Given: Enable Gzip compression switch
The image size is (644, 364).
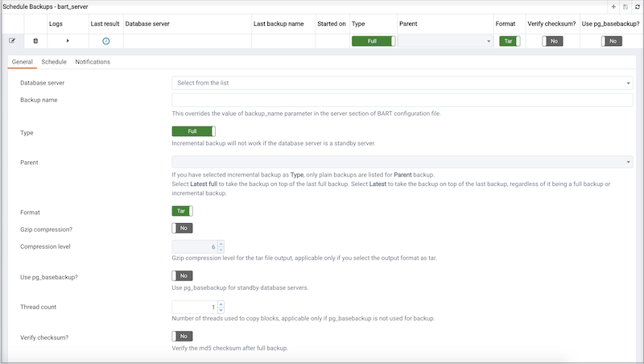Looking at the screenshot, I should (x=182, y=228).
